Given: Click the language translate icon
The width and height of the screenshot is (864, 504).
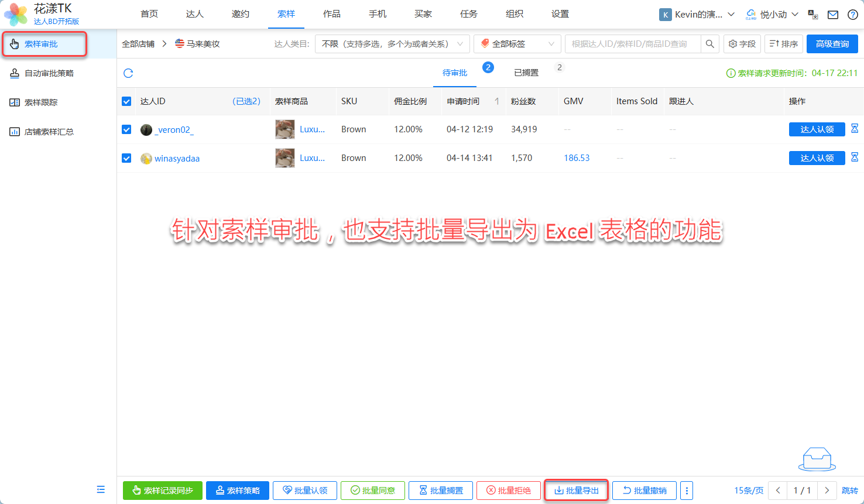Looking at the screenshot, I should pyautogui.click(x=813, y=15).
